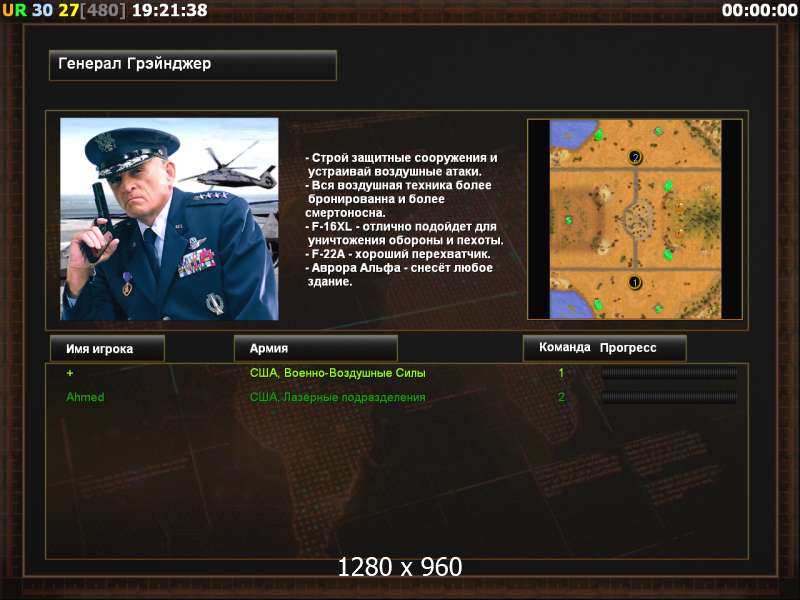Click team number 1 value
800x600 pixels.
[x=561, y=373]
